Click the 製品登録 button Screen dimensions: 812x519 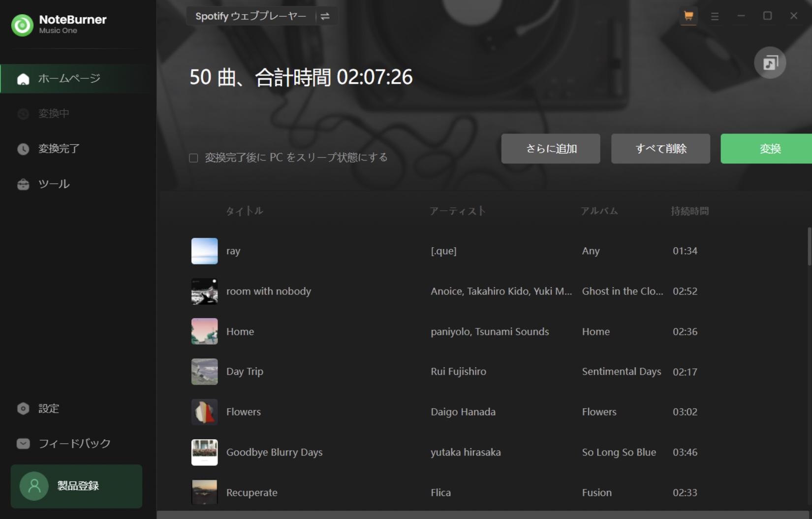click(76, 486)
